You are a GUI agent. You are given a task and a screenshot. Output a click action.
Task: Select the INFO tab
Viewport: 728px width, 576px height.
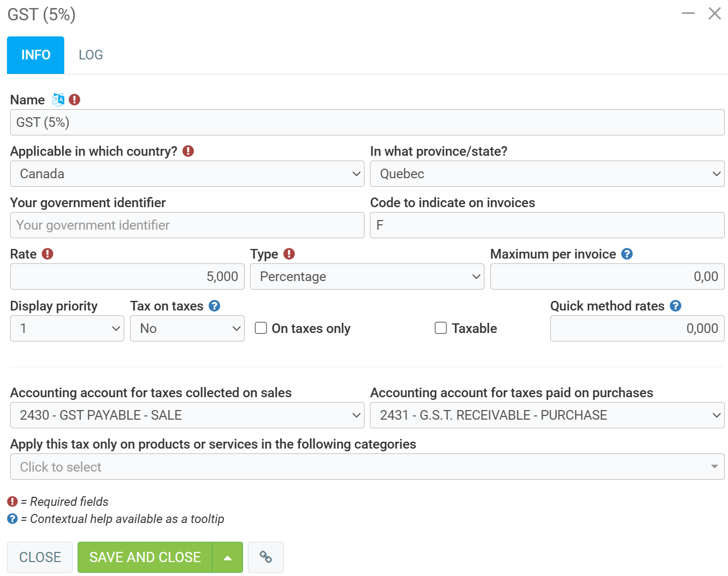[36, 55]
